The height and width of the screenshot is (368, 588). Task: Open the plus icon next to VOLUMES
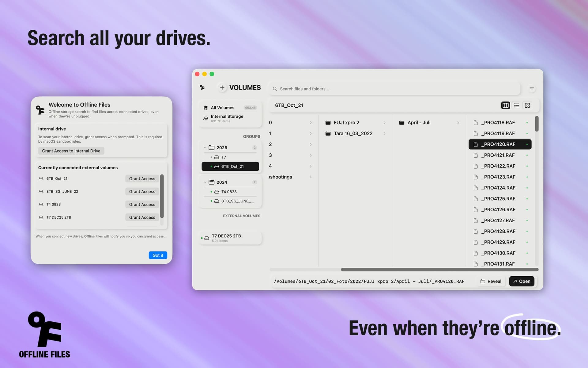[222, 87]
